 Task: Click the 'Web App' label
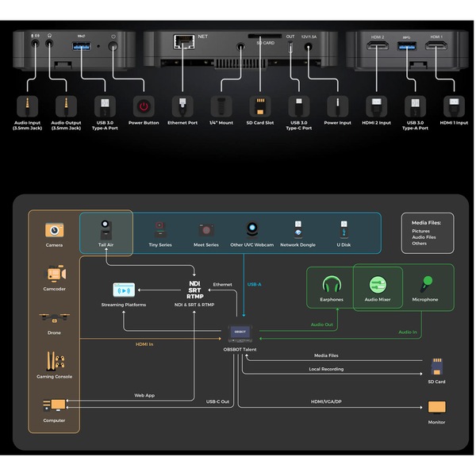pos(144,395)
